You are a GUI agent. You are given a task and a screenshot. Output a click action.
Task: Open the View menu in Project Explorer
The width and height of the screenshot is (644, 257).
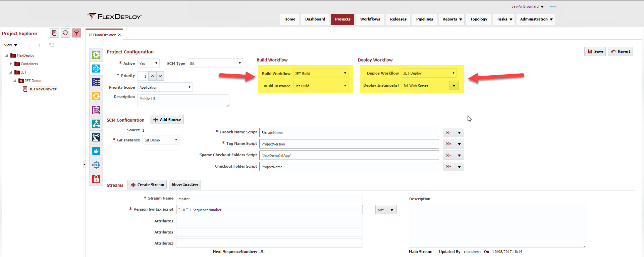pos(10,45)
